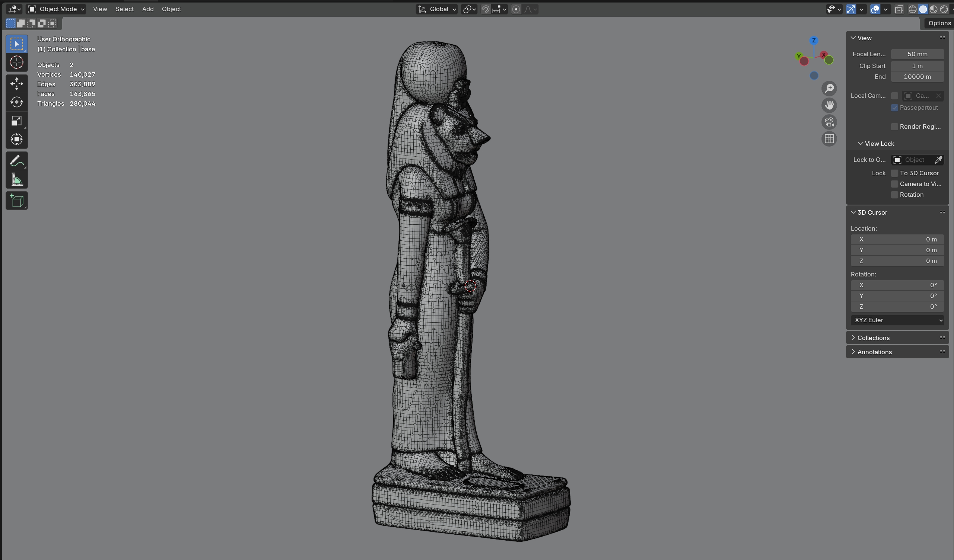Activate the Scale tool
This screenshot has height=560, width=954.
(17, 121)
